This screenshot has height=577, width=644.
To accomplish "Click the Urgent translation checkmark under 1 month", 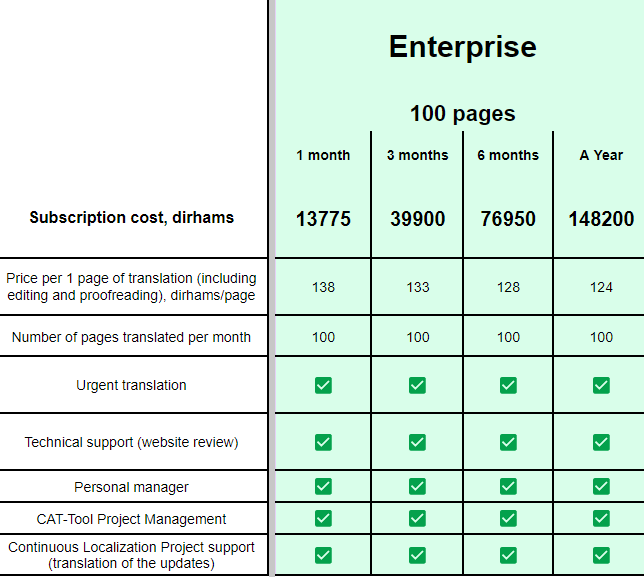I will [323, 385].
